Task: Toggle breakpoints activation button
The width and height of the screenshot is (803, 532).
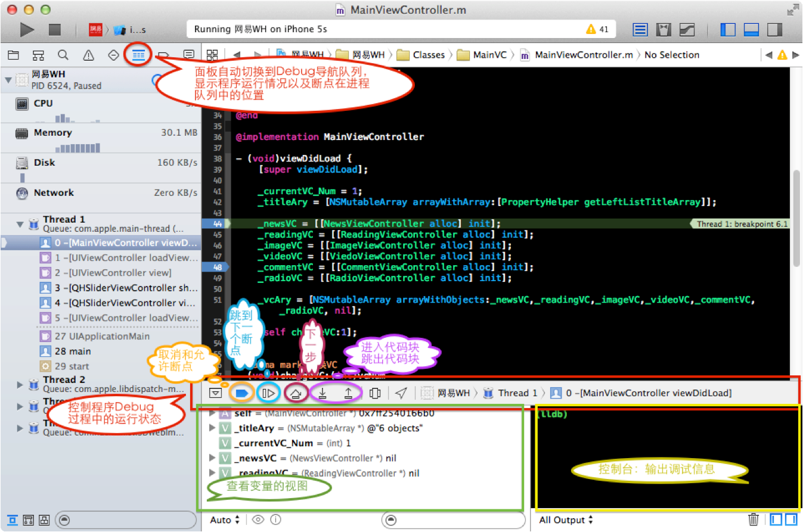Action: [242, 393]
